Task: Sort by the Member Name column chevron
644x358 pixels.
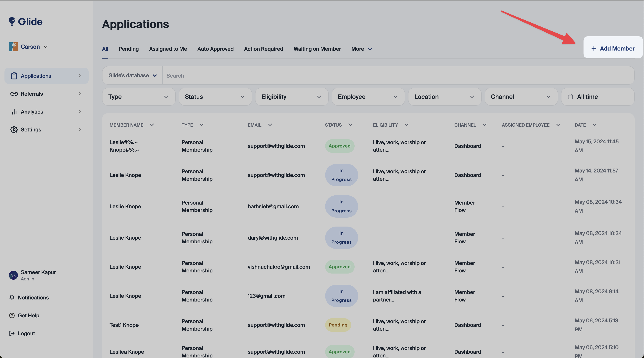Action: [x=152, y=125]
